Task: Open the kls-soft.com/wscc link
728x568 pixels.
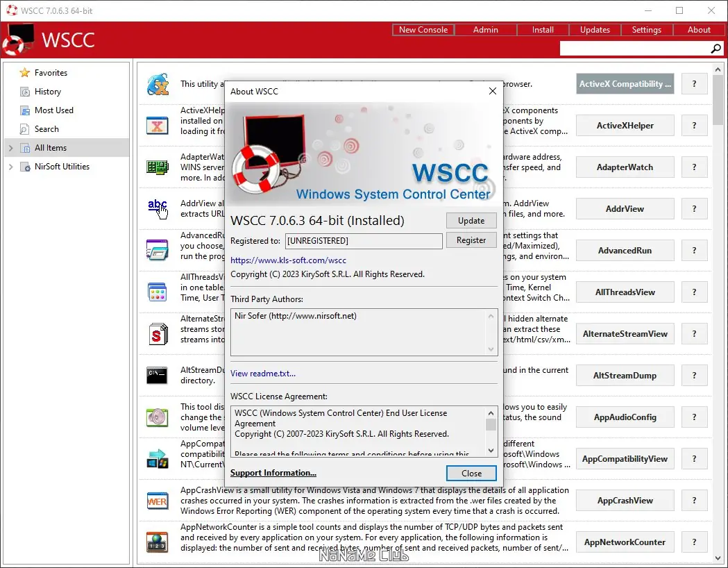Action: [x=288, y=260]
